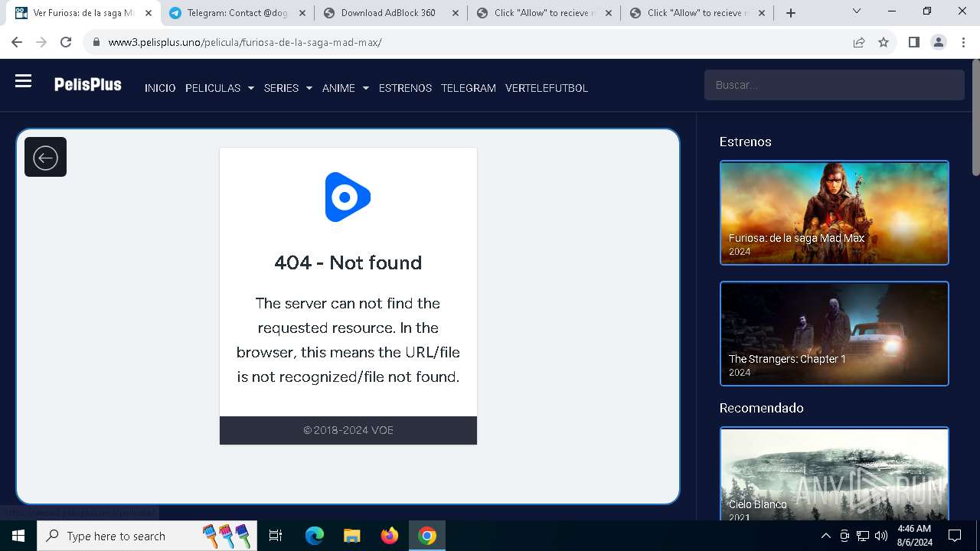Launch Microsoft Edge from taskbar
Screen dimensions: 980x551
pos(315,536)
